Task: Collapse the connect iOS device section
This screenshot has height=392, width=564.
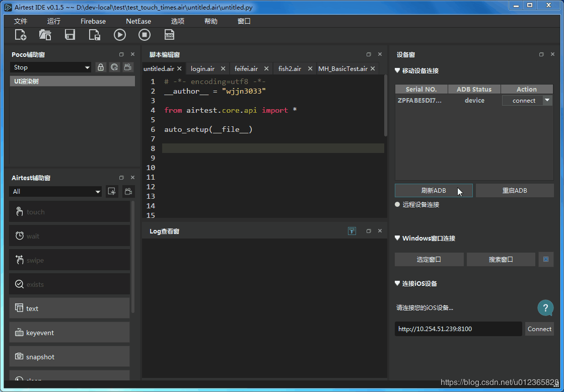Action: click(x=397, y=283)
